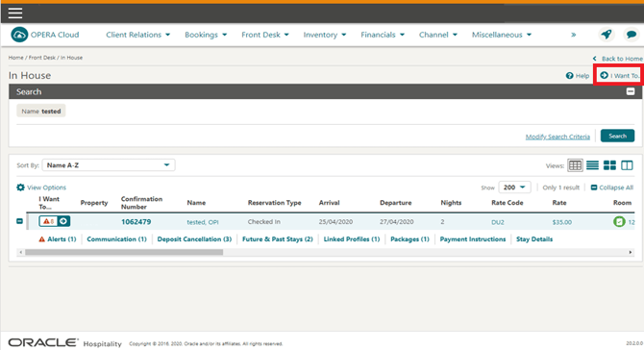Viewport: 644px width, 350px height.
Task: Collapse the reservation row with the minus toggle
Action: click(x=19, y=221)
